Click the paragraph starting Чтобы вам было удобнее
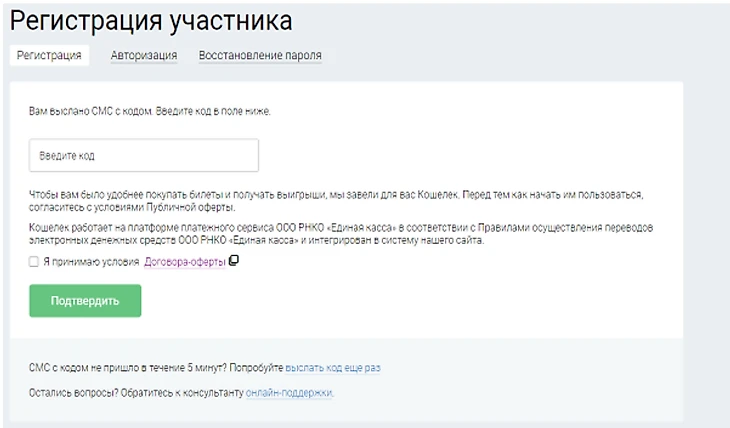 click(336, 201)
